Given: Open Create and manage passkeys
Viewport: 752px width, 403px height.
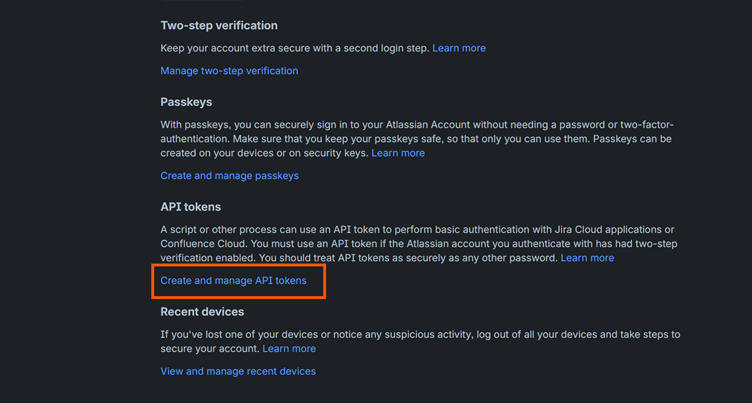Looking at the screenshot, I should coord(229,176).
